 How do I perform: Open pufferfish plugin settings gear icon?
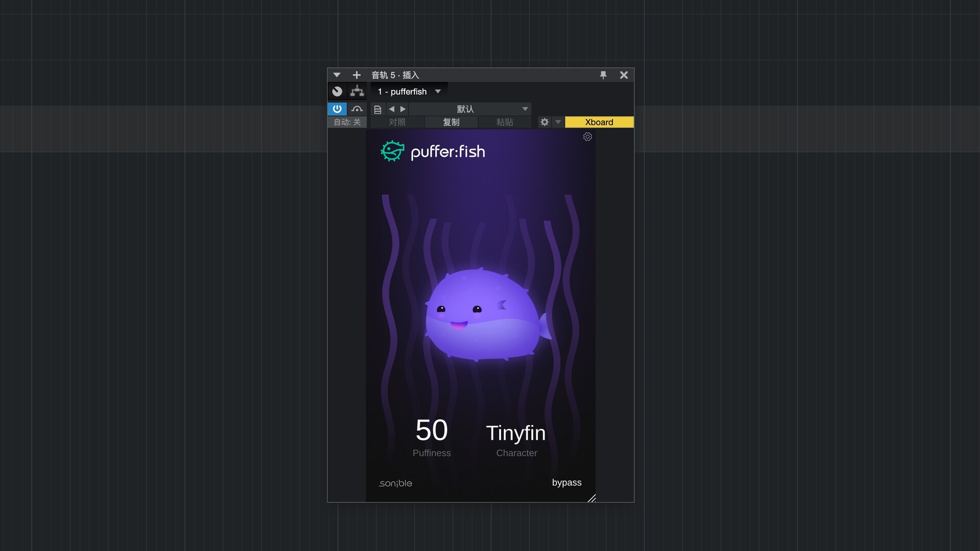(587, 137)
